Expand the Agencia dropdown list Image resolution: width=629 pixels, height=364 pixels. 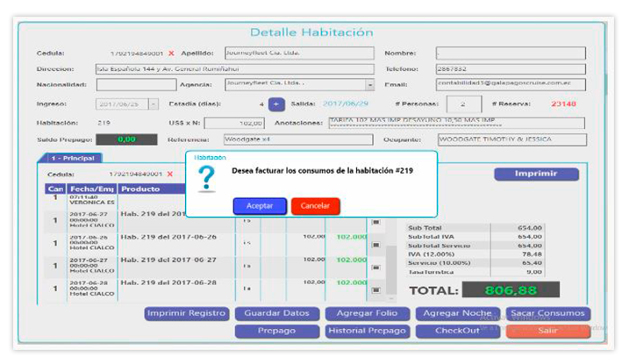[369, 85]
